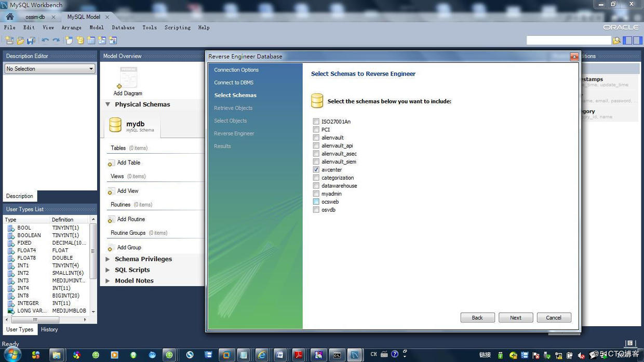This screenshot has height=362, width=644.
Task: Click the Add Table plus icon
Action: (x=111, y=163)
